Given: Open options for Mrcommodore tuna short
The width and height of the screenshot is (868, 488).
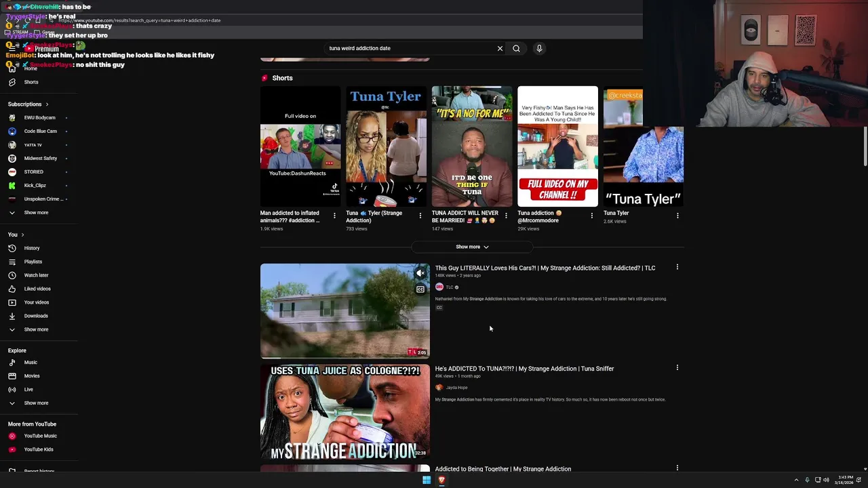Looking at the screenshot, I should tap(591, 216).
